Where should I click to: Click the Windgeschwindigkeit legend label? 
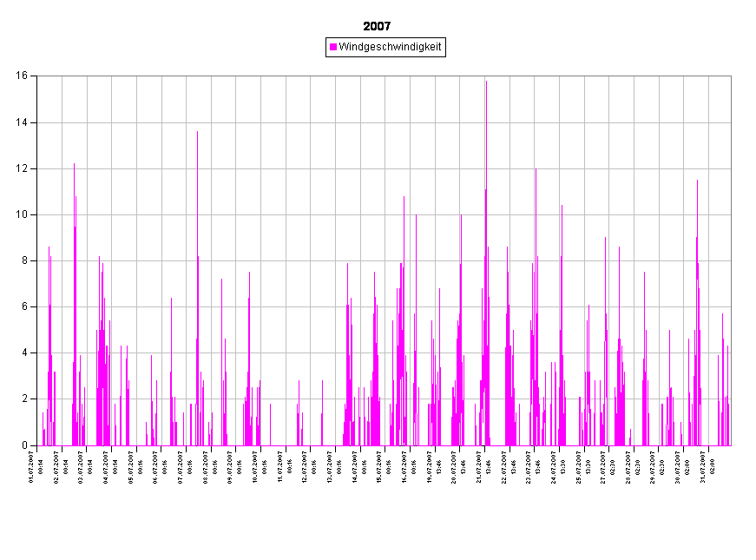[x=391, y=47]
